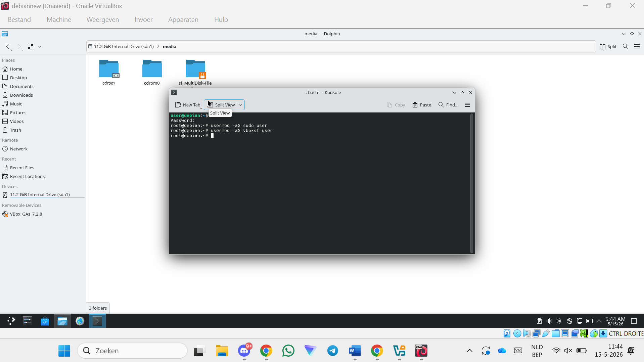Open Dolphin search
The height and width of the screenshot is (362, 644).
[x=626, y=46]
